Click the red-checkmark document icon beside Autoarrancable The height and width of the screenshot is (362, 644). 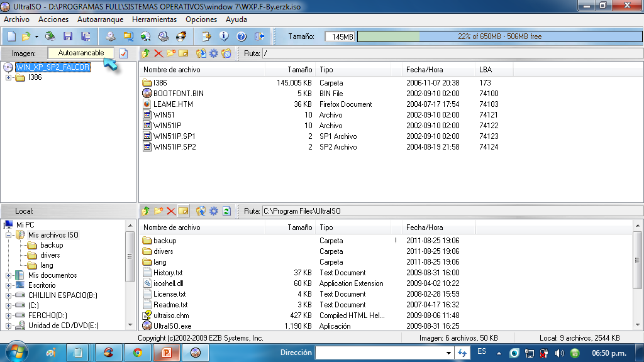click(x=124, y=53)
